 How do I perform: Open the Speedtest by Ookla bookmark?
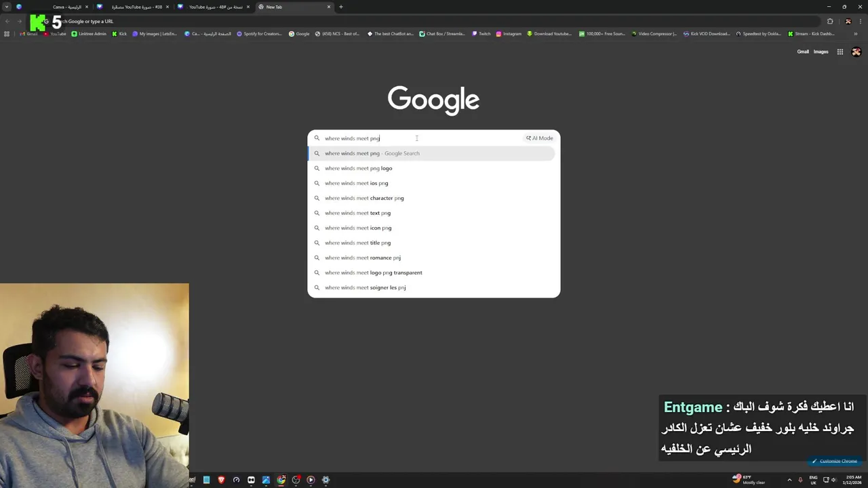759,34
